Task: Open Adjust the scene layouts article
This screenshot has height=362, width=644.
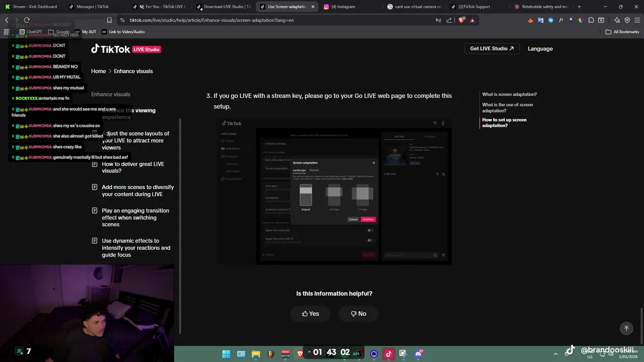Action: (x=133, y=140)
